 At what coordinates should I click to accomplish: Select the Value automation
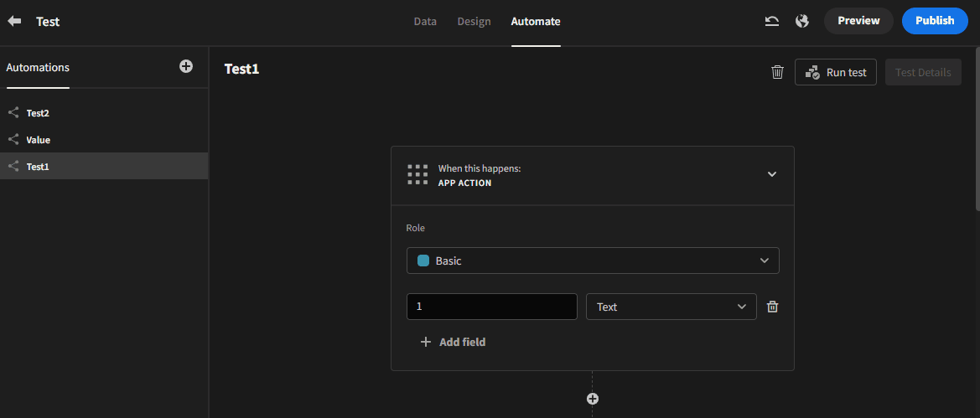pos(104,140)
